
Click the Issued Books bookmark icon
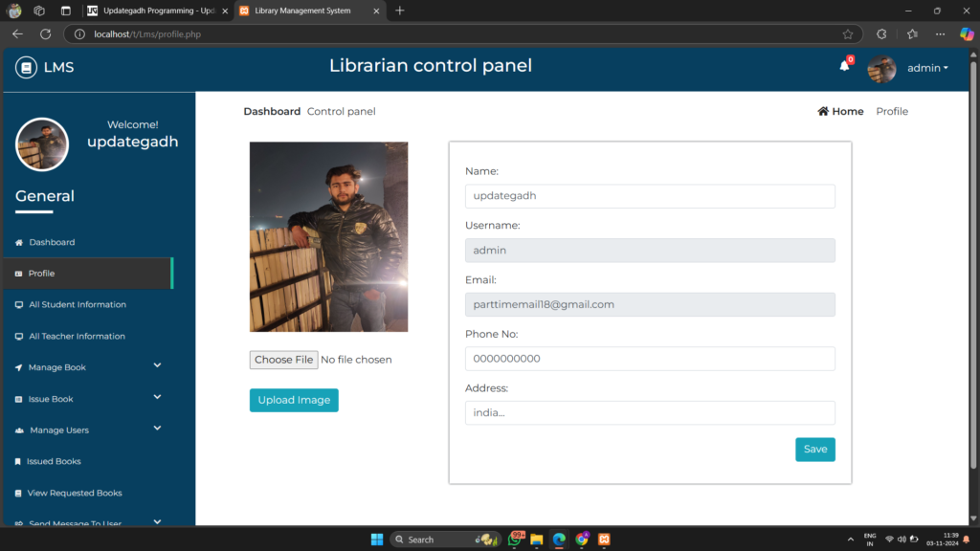pos(17,462)
